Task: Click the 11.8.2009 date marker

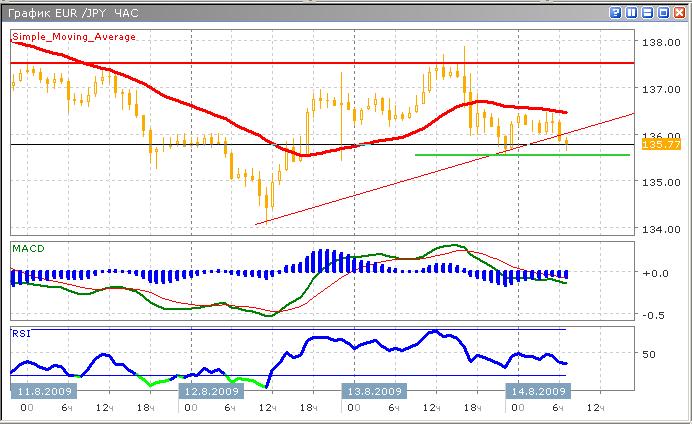Action: [x=41, y=391]
